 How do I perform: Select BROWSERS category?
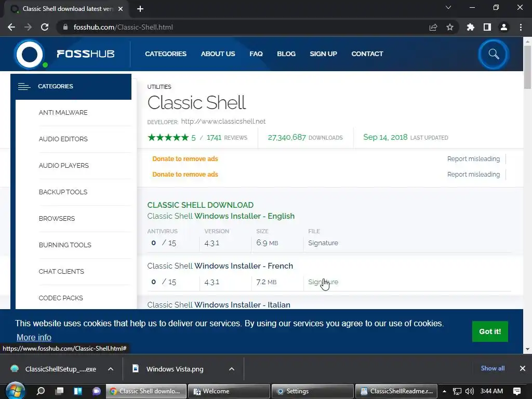57,219
